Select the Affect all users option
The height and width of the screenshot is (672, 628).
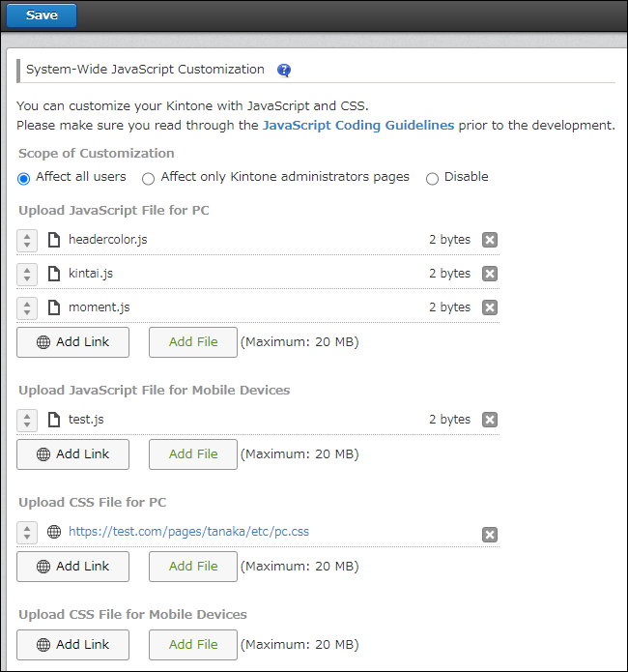24,178
